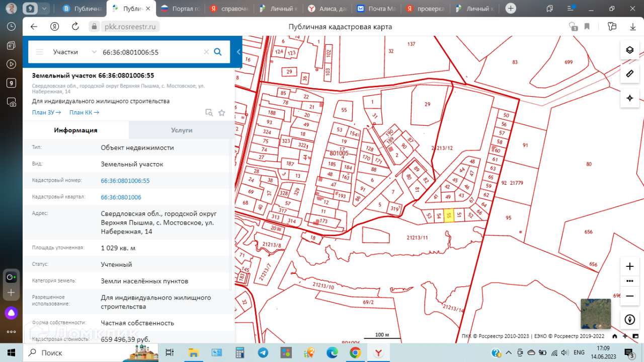Image resolution: width=644 pixels, height=362 pixels.
Task: Click the crosshair locate button on the map
Action: click(x=629, y=98)
